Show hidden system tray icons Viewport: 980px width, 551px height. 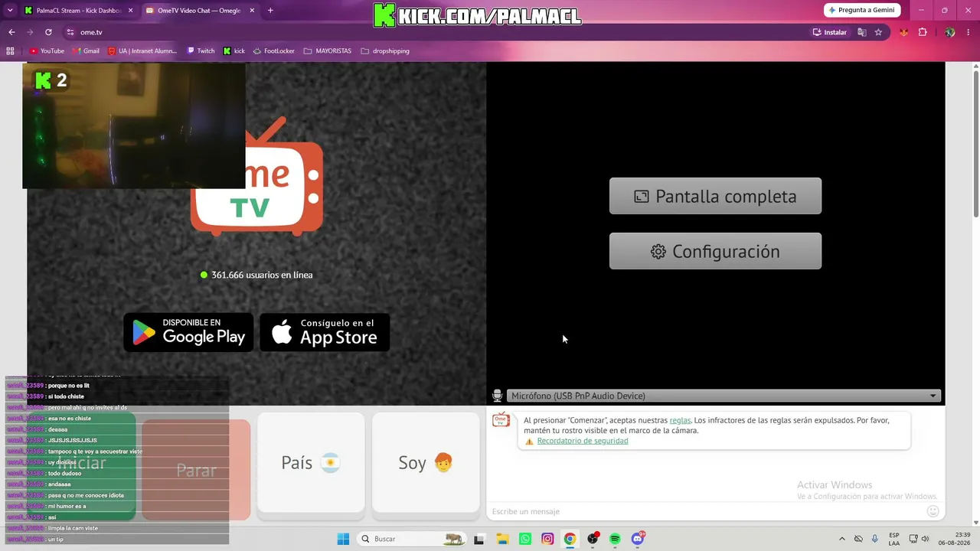point(842,539)
